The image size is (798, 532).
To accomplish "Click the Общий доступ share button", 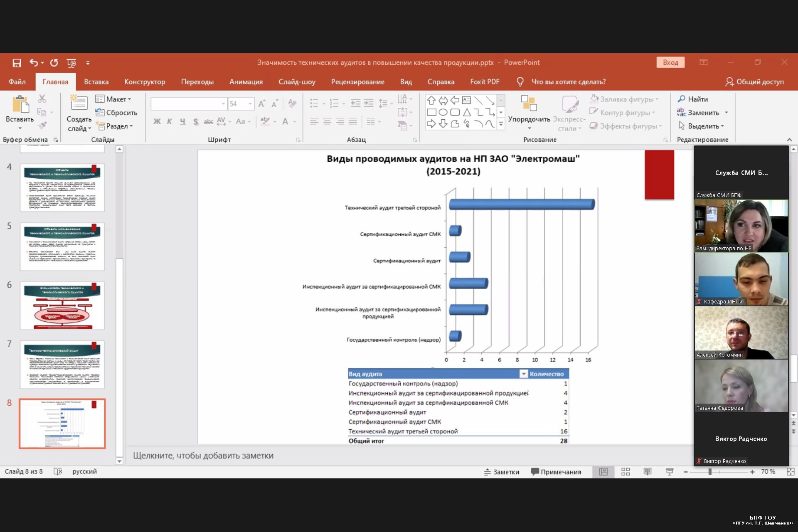I will click(x=754, y=81).
